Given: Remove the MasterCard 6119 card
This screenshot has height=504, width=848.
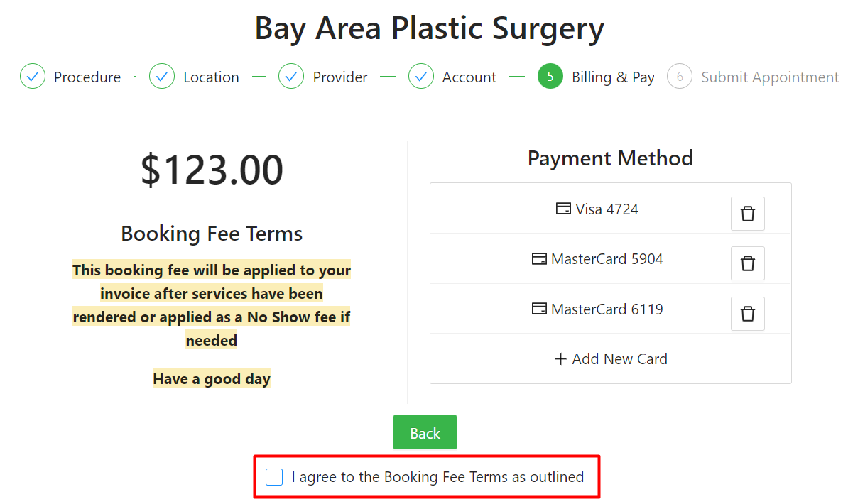Looking at the screenshot, I should click(x=747, y=314).
